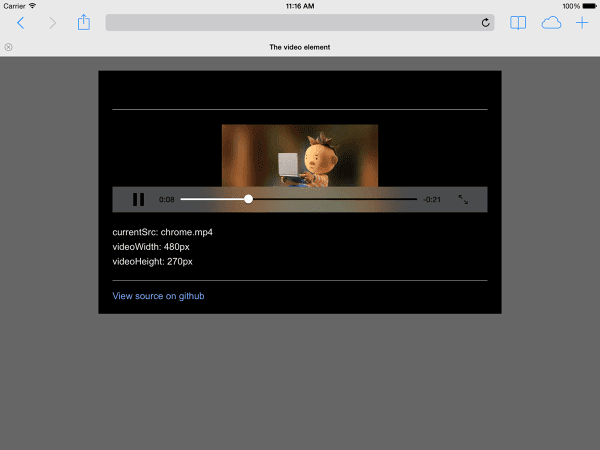Image resolution: width=600 pixels, height=450 pixels.
Task: Tap the video frame showing the character
Action: (299, 154)
